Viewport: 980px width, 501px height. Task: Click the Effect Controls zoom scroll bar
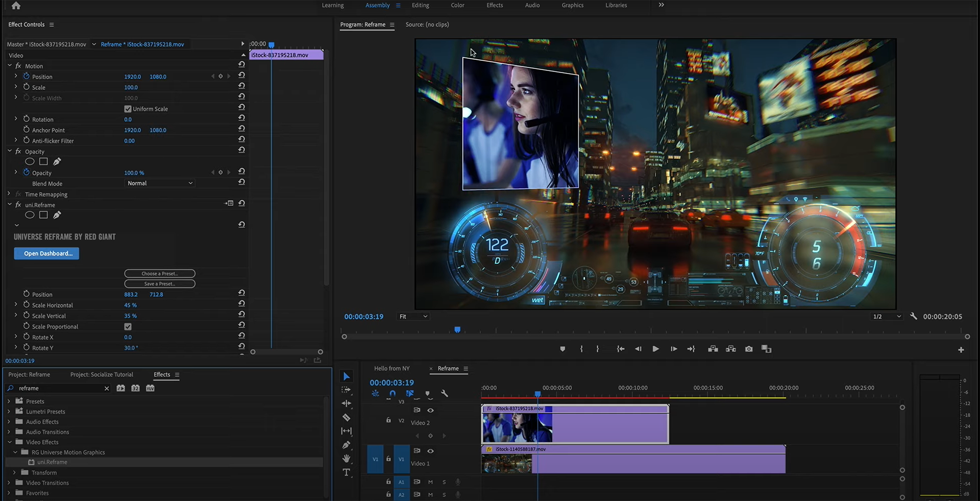pos(286,352)
